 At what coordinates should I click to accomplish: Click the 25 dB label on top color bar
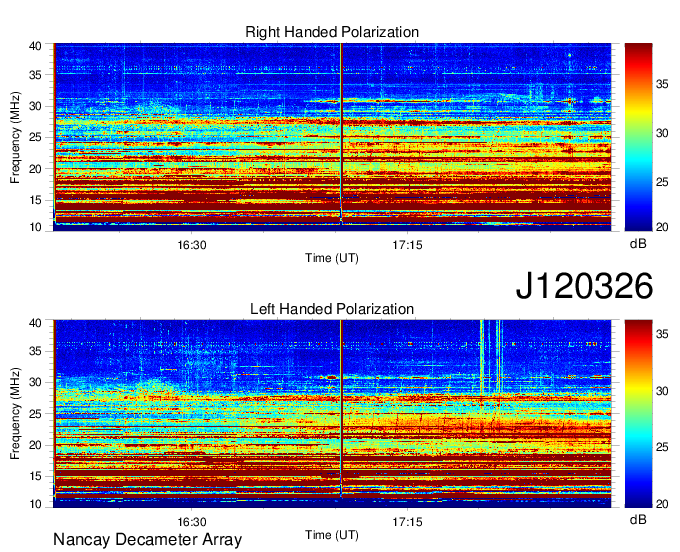tap(662, 182)
